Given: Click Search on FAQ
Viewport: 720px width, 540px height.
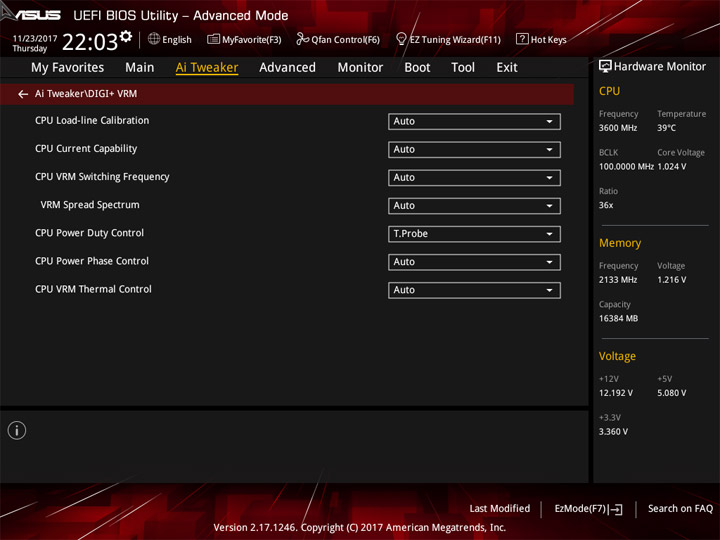Looking at the screenshot, I should [680, 508].
